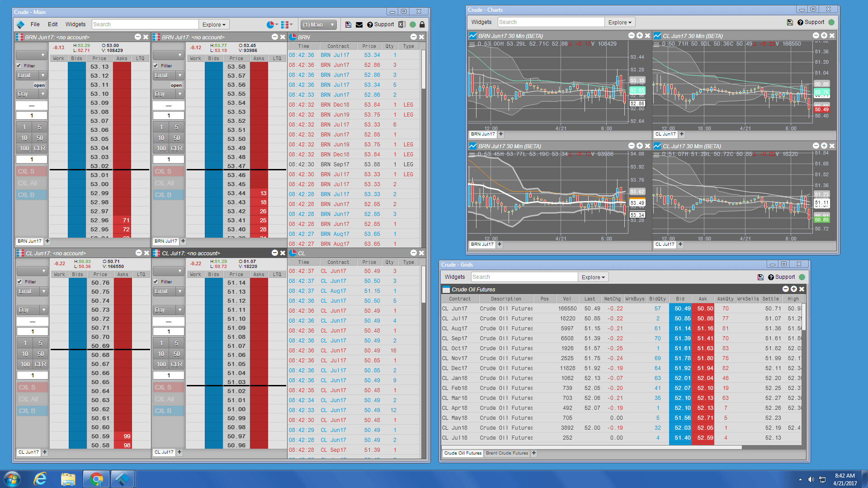Open the Widgets menu in Crude Grids
Viewport: 868px width, 488px height.
click(x=454, y=277)
